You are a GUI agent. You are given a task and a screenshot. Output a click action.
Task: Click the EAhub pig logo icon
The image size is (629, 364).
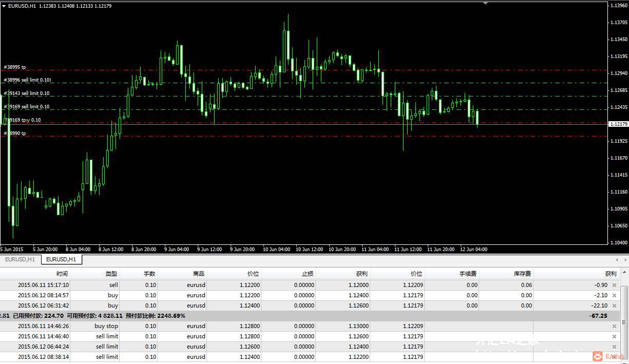coord(598,355)
